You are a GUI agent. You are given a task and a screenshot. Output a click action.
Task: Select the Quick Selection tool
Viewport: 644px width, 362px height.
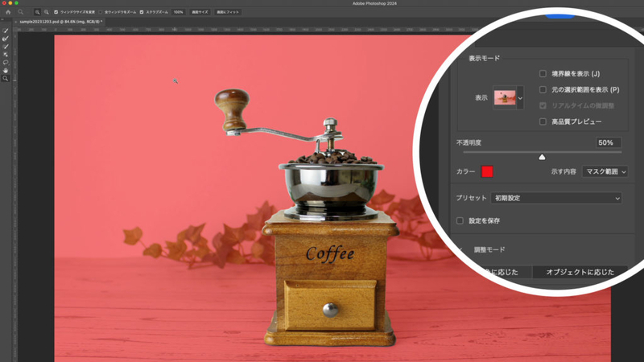(6, 31)
